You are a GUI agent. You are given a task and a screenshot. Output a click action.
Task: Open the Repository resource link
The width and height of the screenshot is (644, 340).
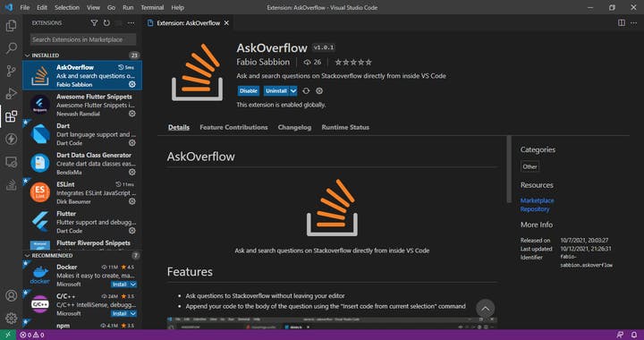[535, 209]
